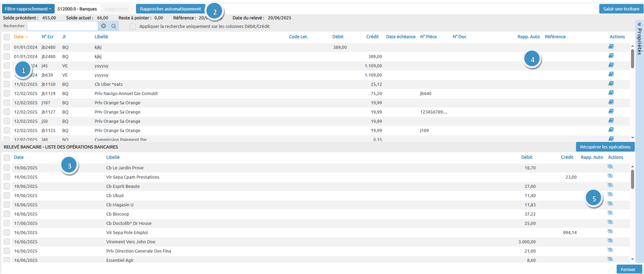This screenshot has height=274, width=644.
Task: Select all entries with the header checkbox
Action: [7, 37]
